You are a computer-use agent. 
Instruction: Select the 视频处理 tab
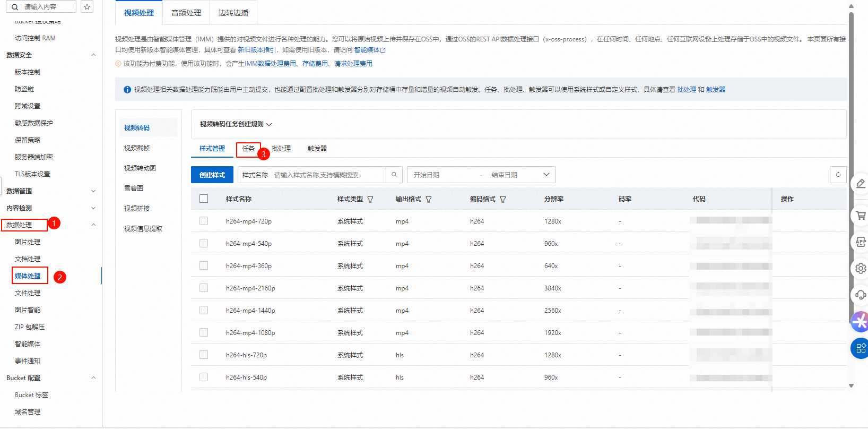point(139,13)
